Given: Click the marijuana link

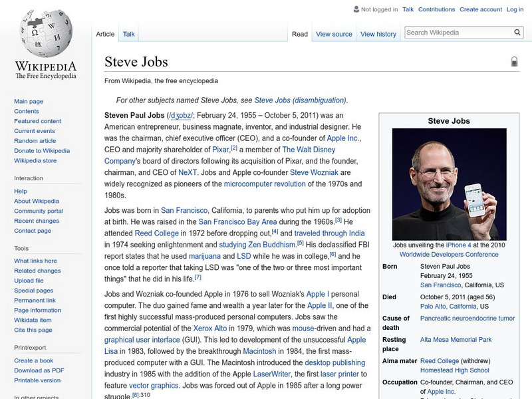Looking at the screenshot, I should (x=205, y=256).
